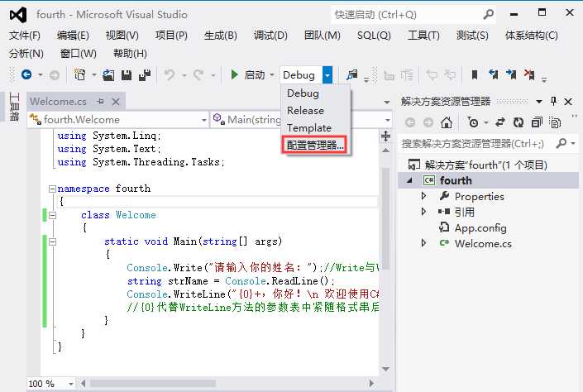Image resolution: width=583 pixels, height=392 pixels.
Task: Click the open file toolbar icon
Action: point(108,75)
